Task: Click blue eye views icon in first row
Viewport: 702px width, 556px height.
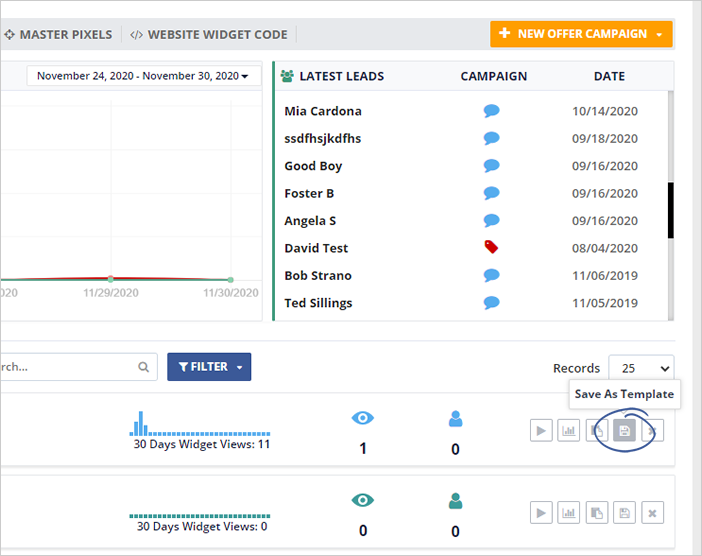Action: click(362, 420)
